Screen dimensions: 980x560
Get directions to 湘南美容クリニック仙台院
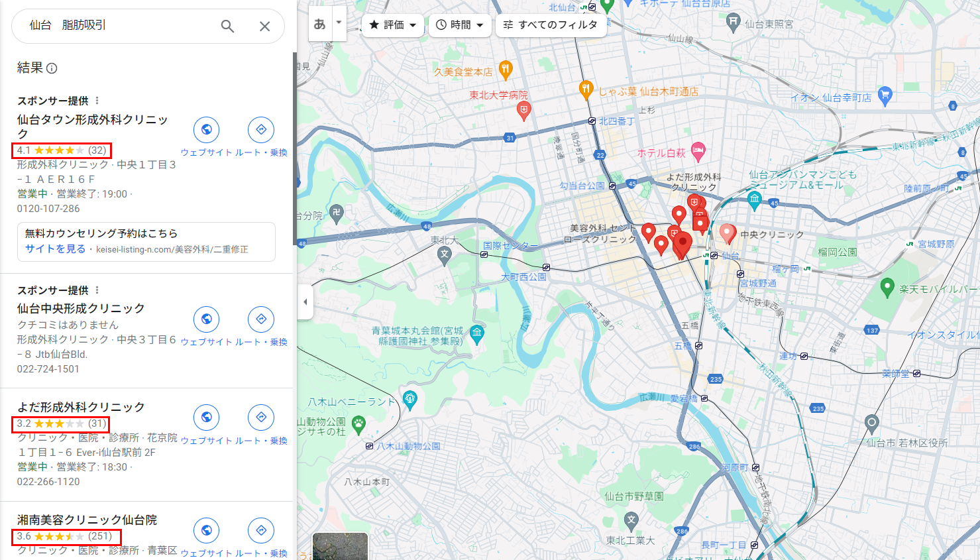click(261, 530)
